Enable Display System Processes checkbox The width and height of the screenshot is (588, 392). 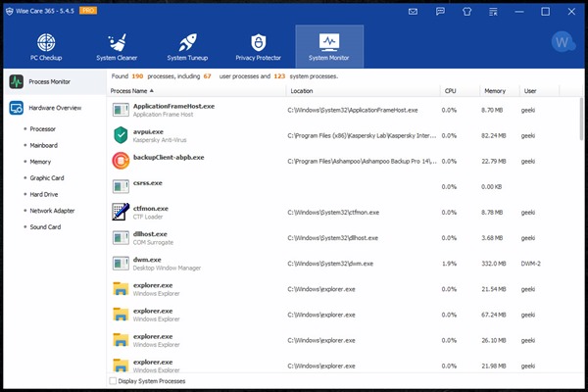[x=114, y=381]
